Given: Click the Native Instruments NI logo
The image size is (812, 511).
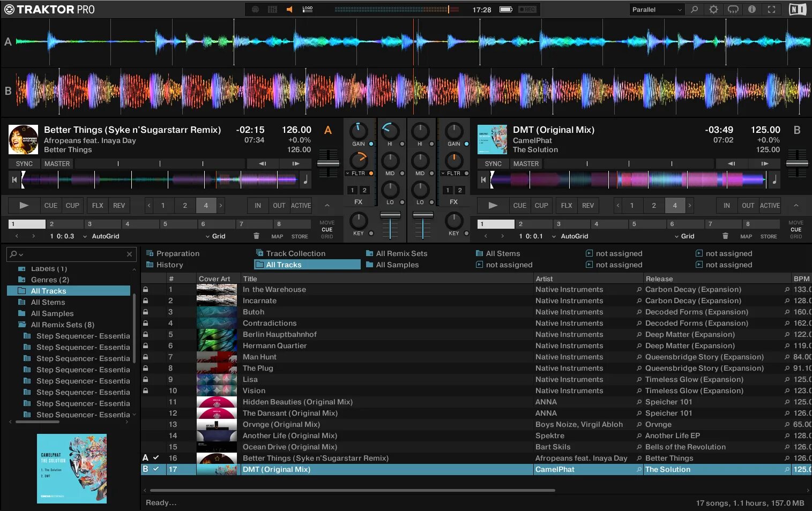Looking at the screenshot, I should (x=798, y=9).
